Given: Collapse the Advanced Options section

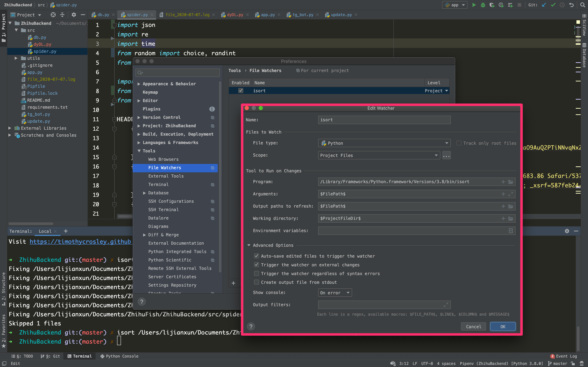Looking at the screenshot, I should pyautogui.click(x=249, y=245).
